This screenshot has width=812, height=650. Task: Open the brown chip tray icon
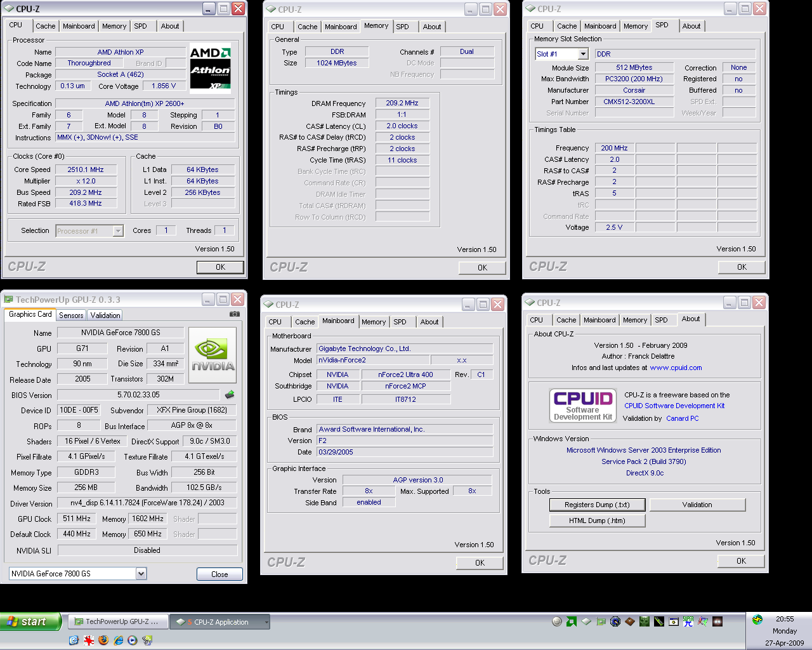(630, 621)
